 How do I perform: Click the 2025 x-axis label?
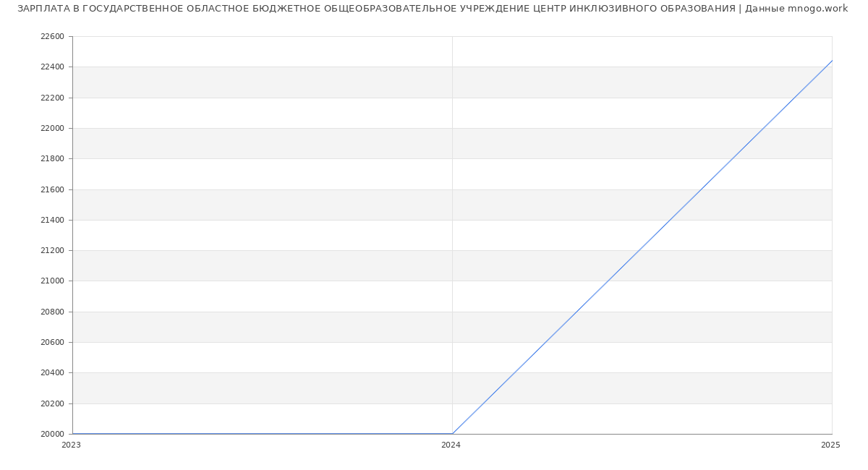(830, 445)
